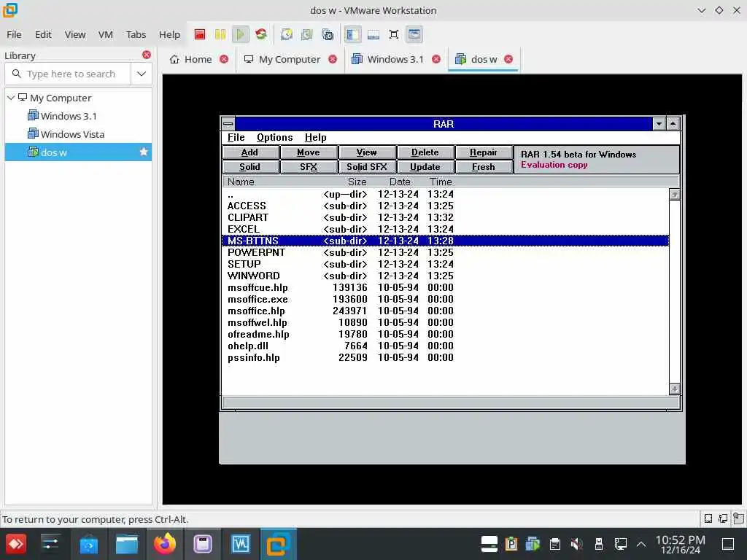The height and width of the screenshot is (560, 747).
Task: Click the Add button in RAR
Action: 250,152
